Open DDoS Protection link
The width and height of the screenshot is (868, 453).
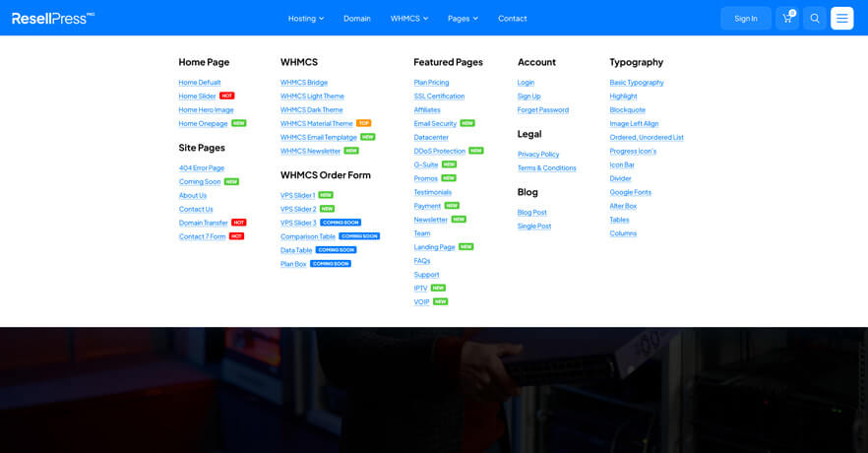pyautogui.click(x=440, y=152)
